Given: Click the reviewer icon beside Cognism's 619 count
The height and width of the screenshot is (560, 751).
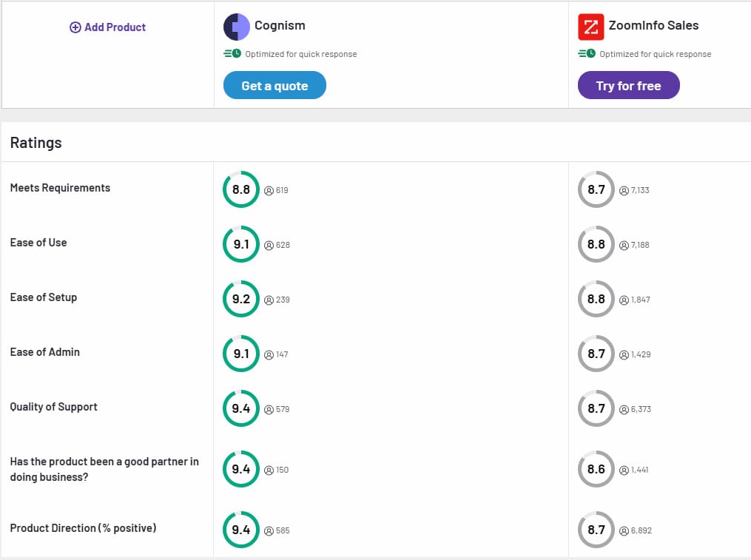Looking at the screenshot, I should (269, 191).
